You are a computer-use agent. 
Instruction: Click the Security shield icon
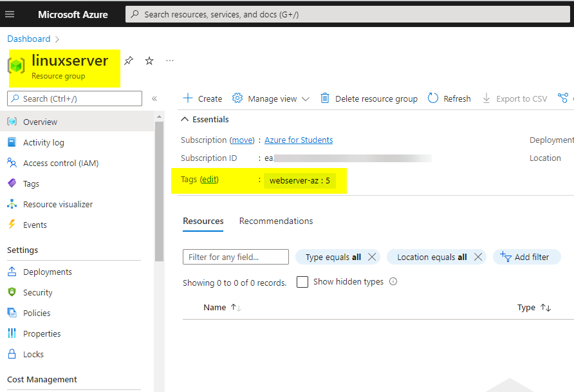pyautogui.click(x=12, y=292)
